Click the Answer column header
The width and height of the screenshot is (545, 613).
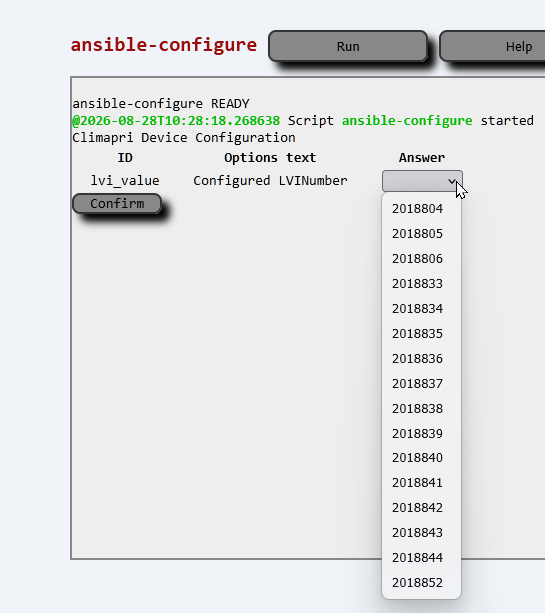click(422, 158)
